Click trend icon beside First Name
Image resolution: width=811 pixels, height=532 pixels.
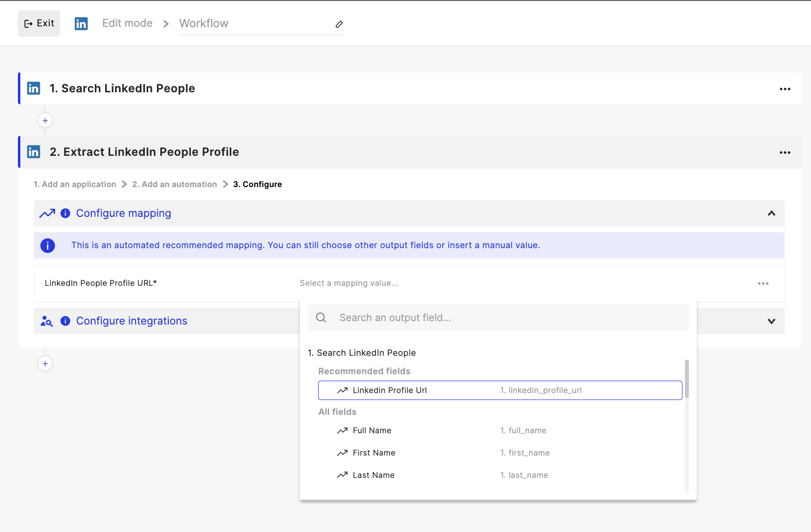coord(342,453)
